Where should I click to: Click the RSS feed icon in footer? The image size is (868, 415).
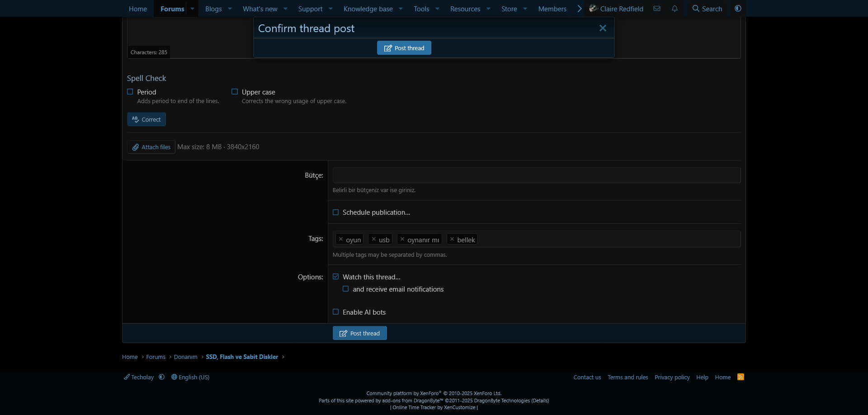click(741, 377)
